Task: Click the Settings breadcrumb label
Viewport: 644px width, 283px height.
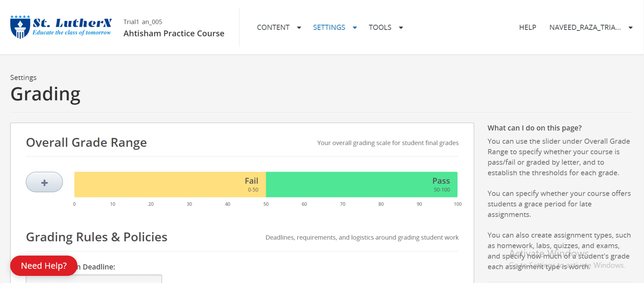Action: tap(23, 77)
